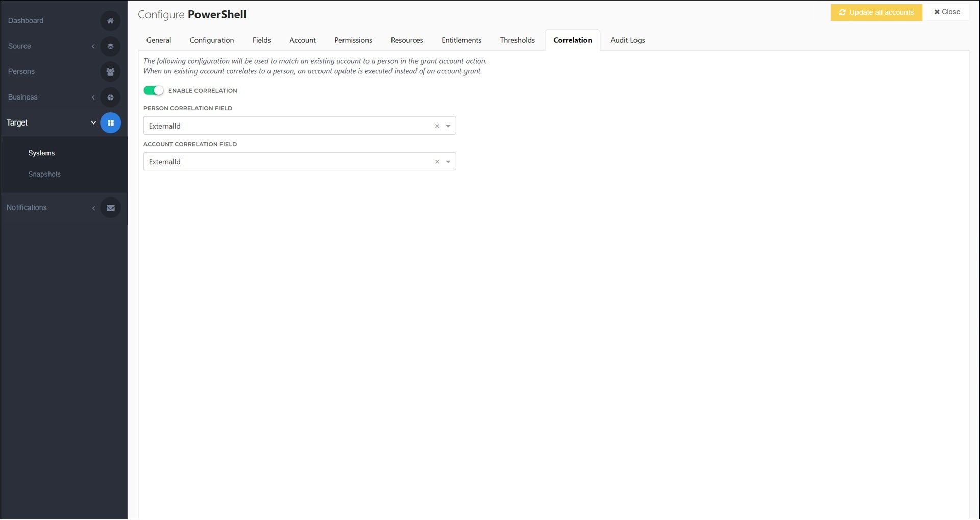
Task: Switch to the Configuration tab
Action: pos(212,40)
